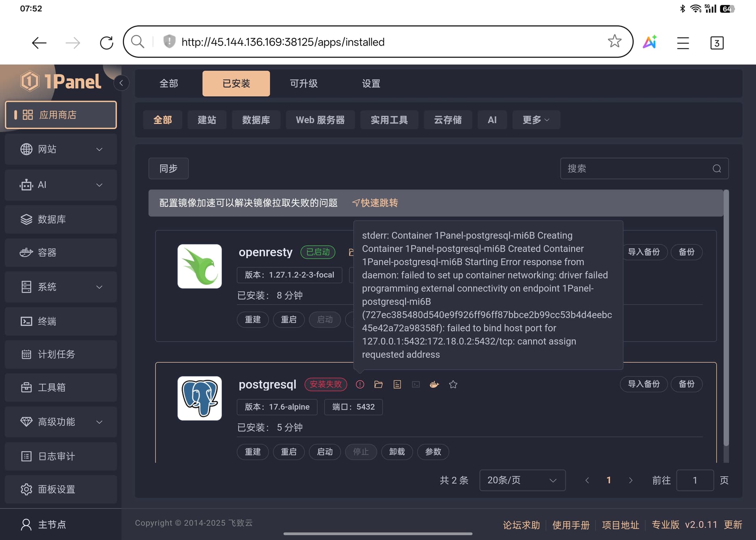Expand the AI sidebar menu
The image size is (756, 540).
61,185
